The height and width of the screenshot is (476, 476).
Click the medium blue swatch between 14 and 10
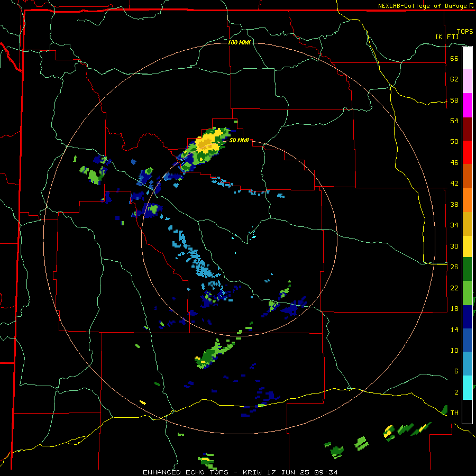coord(467,340)
